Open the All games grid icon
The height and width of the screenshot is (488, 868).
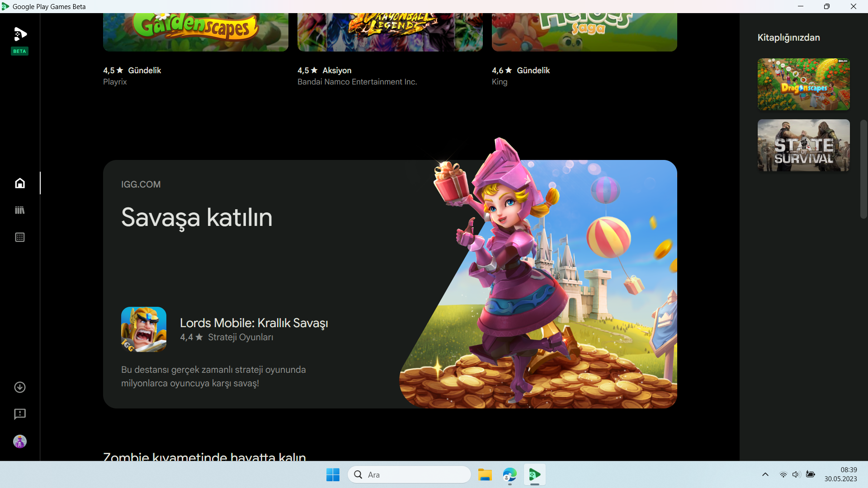[20, 237]
